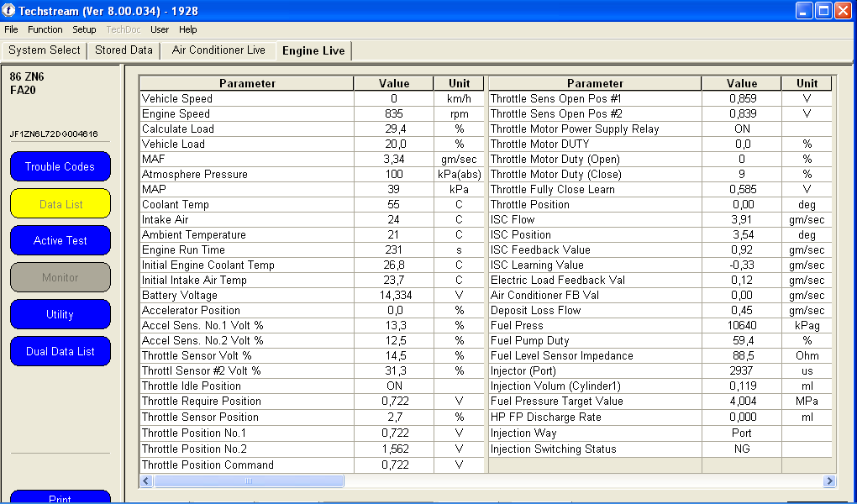Viewport: 857px width, 504px height.
Task: Open the Help menu
Action: [188, 29]
